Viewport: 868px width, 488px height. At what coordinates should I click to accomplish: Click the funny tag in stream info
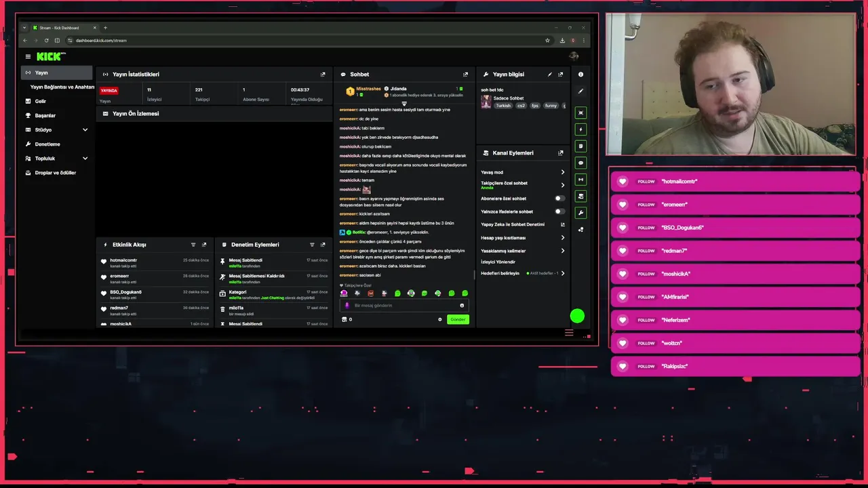(551, 106)
